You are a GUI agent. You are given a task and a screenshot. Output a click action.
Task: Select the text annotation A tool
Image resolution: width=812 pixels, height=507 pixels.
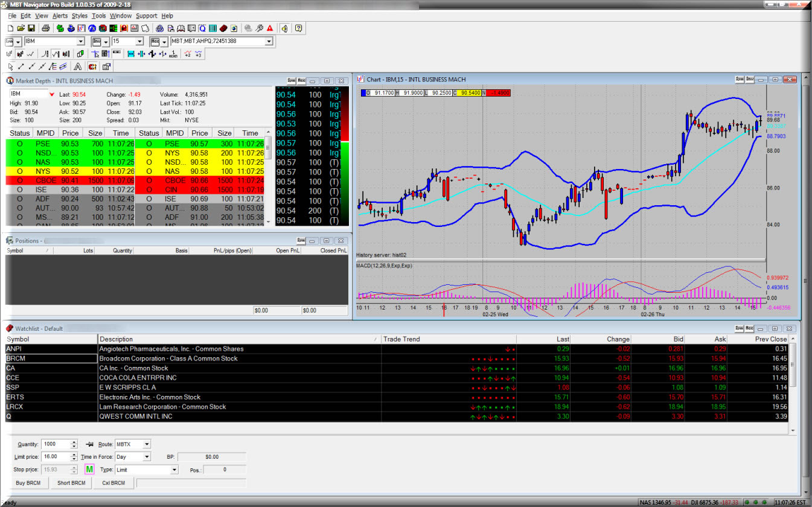coord(78,66)
